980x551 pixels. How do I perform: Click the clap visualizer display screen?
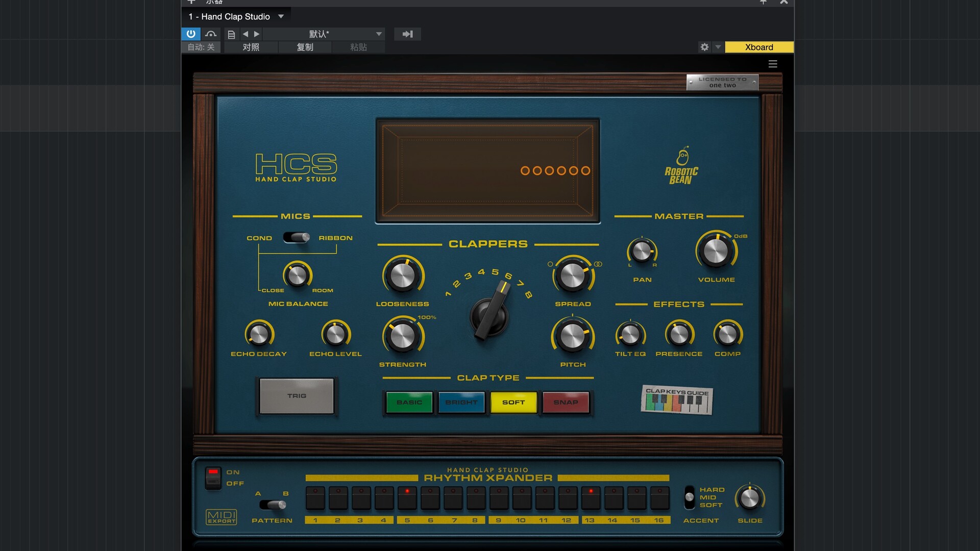point(488,171)
